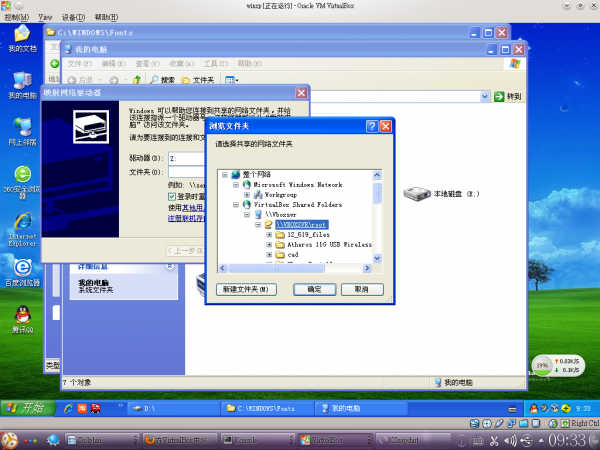Click the 驱动器 drive letter Z: field
This screenshot has height=450, width=600.
(x=187, y=158)
